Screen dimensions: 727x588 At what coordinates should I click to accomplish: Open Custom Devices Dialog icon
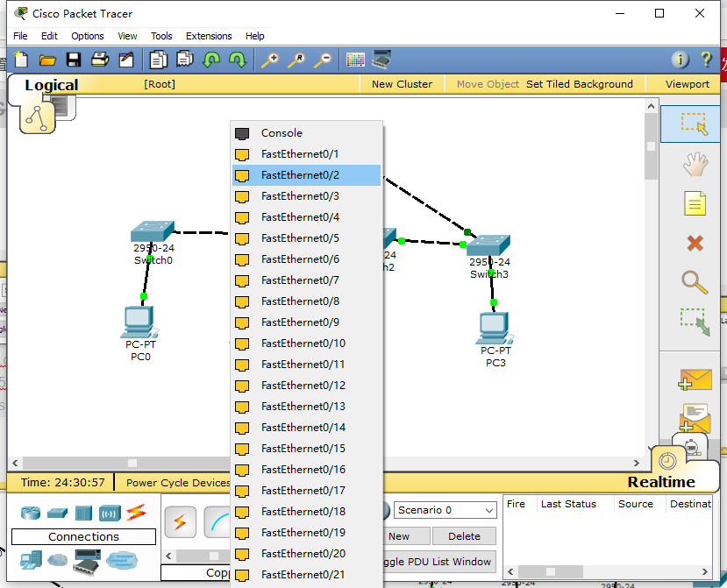click(381, 60)
